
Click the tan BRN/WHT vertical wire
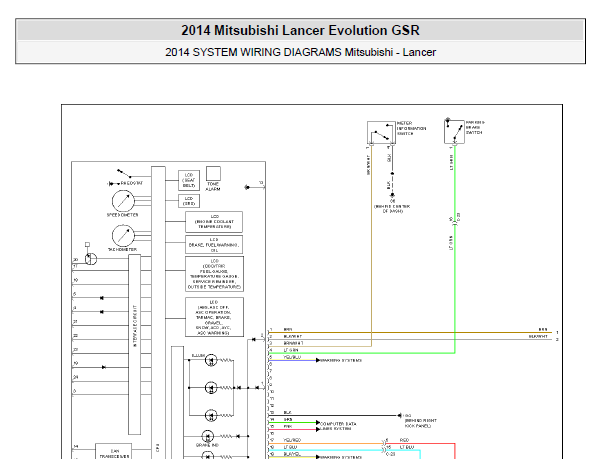click(x=371, y=245)
